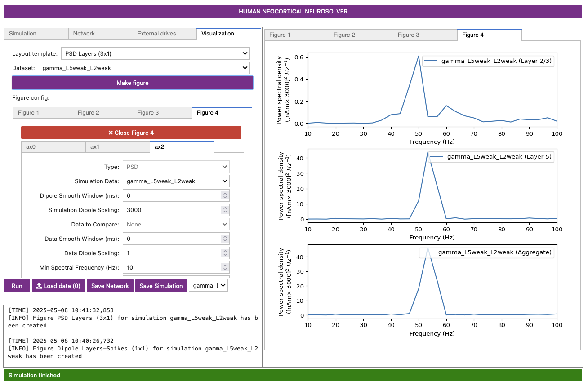
Task: Select Figure 3 tab in Figure config
Action: point(163,113)
